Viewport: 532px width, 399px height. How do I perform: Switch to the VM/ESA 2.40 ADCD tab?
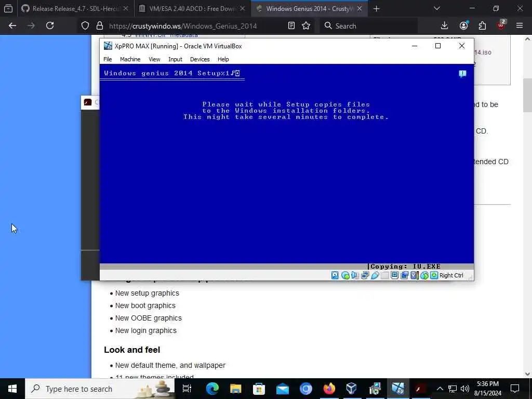[x=192, y=9]
